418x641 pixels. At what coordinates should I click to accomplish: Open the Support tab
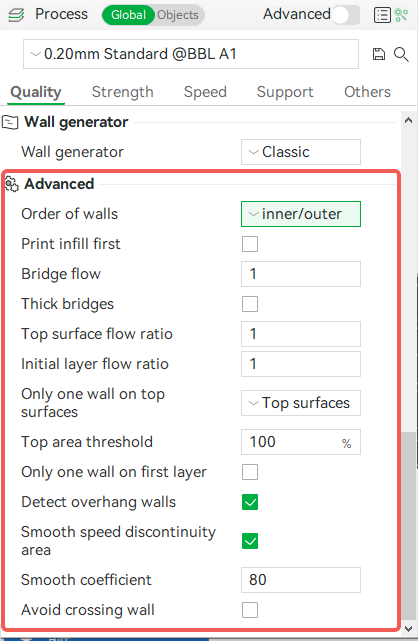coord(285,92)
